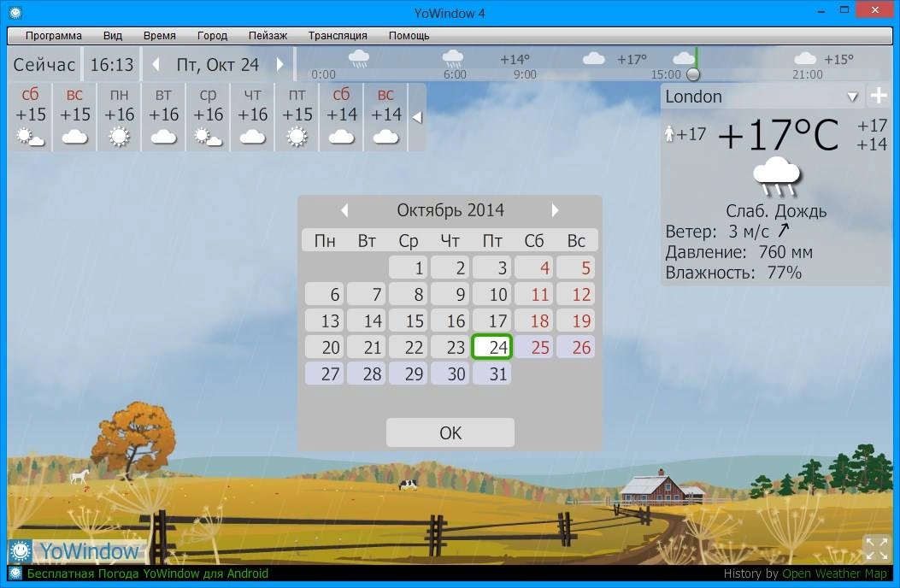Confirm calendar with OK button
The height and width of the screenshot is (588, 900).
click(450, 432)
